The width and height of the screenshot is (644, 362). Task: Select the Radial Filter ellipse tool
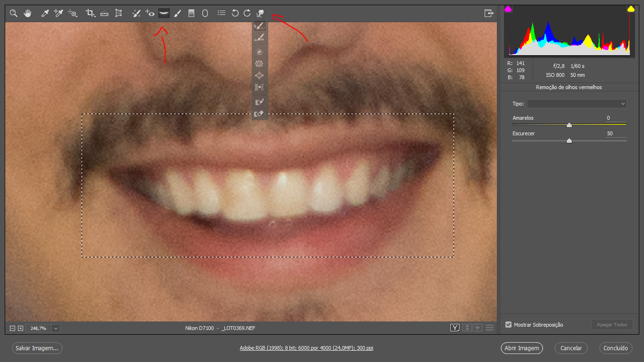[x=205, y=13]
